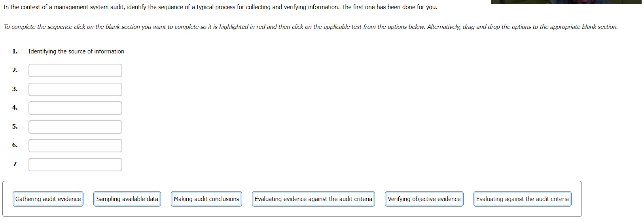Click the step number 7 label

point(15,164)
